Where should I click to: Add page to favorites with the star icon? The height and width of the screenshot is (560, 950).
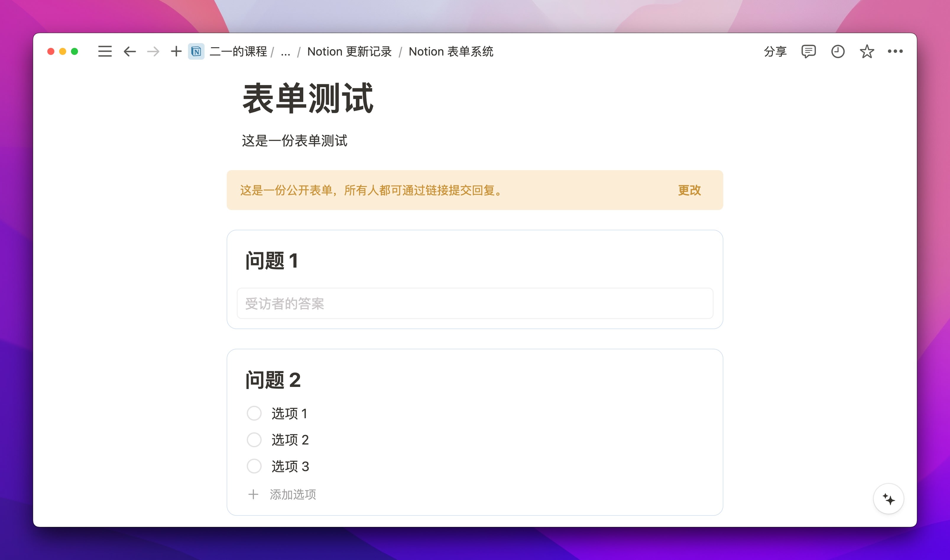(867, 51)
